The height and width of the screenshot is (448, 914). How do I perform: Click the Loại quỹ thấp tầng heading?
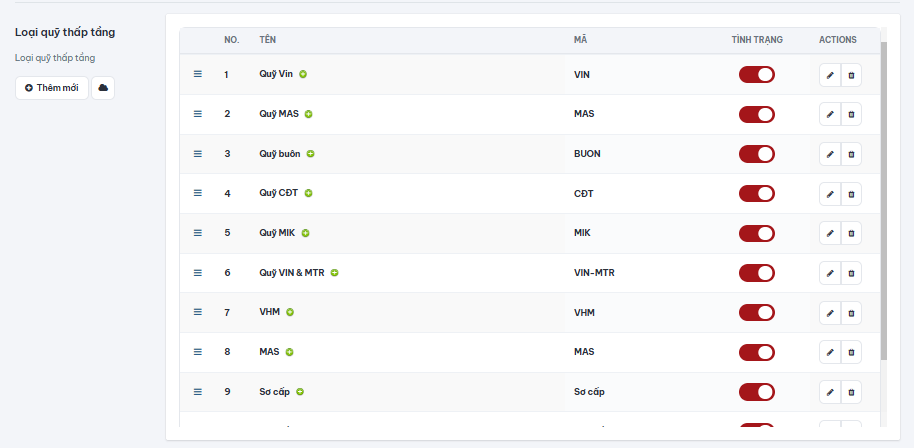65,33
